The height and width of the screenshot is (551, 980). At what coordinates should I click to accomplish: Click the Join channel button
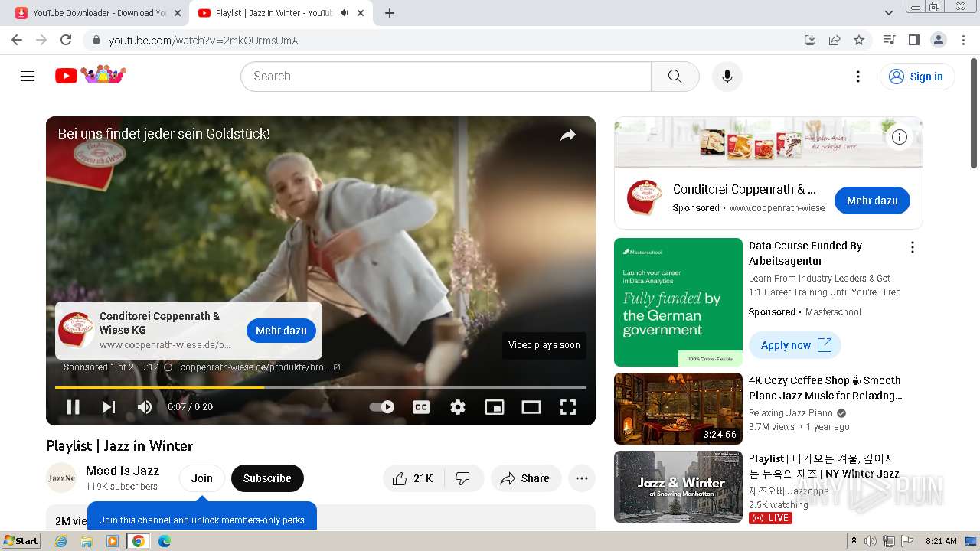[202, 478]
